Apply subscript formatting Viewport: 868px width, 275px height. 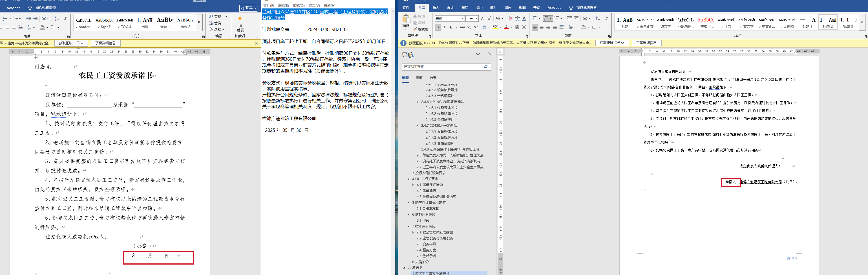[469, 27]
